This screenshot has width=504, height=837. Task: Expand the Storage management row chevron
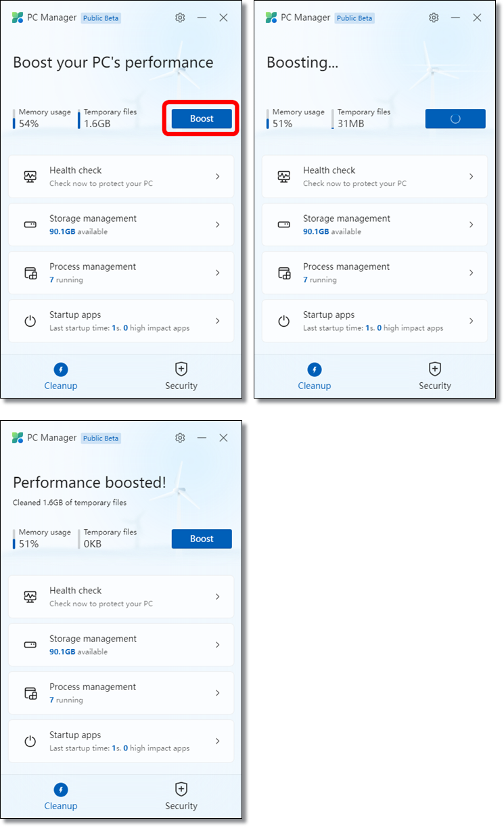tap(218, 224)
